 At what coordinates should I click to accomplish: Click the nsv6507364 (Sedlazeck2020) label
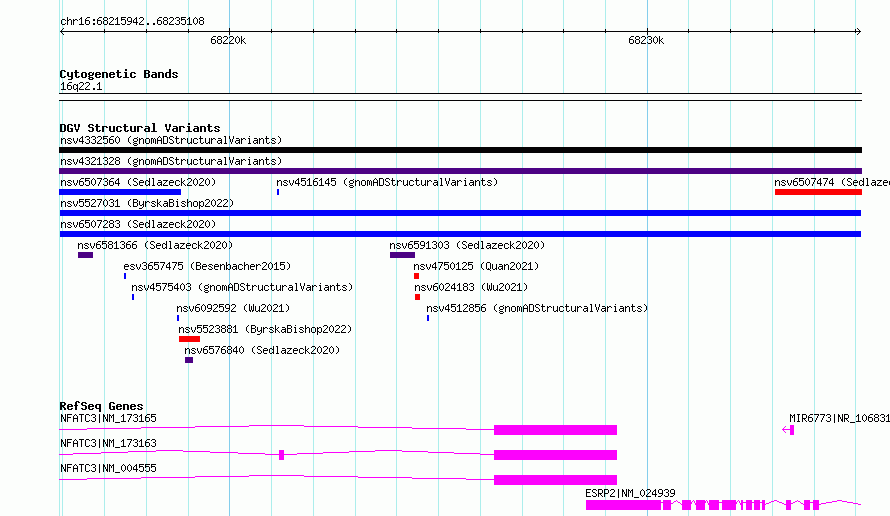pos(138,182)
